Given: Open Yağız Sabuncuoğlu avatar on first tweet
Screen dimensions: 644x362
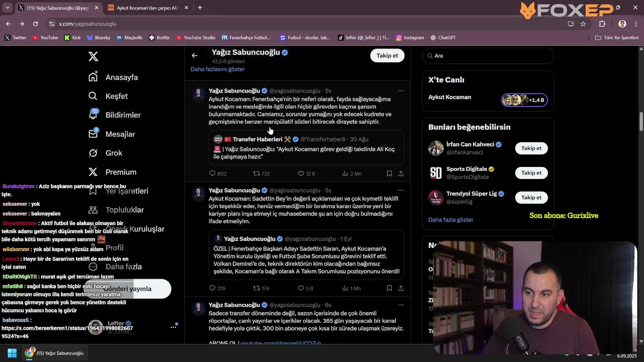Looking at the screenshot, I should click(198, 94).
